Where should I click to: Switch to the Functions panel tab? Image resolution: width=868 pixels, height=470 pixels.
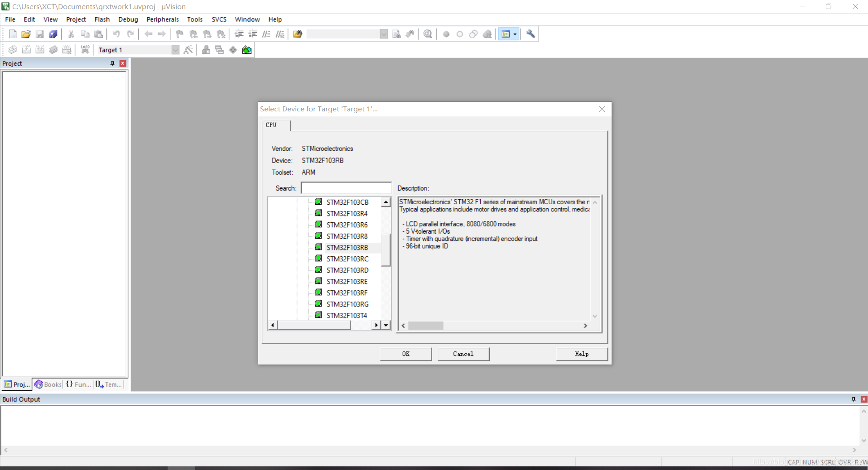pyautogui.click(x=79, y=384)
